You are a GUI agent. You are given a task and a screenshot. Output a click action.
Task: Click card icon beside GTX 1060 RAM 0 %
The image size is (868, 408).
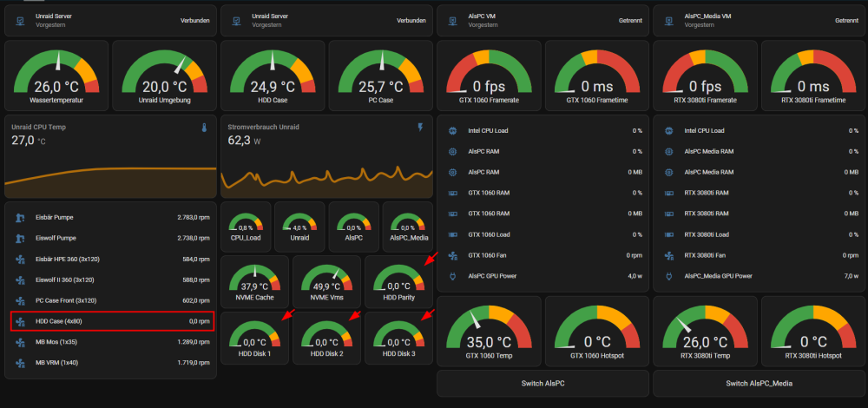click(453, 194)
